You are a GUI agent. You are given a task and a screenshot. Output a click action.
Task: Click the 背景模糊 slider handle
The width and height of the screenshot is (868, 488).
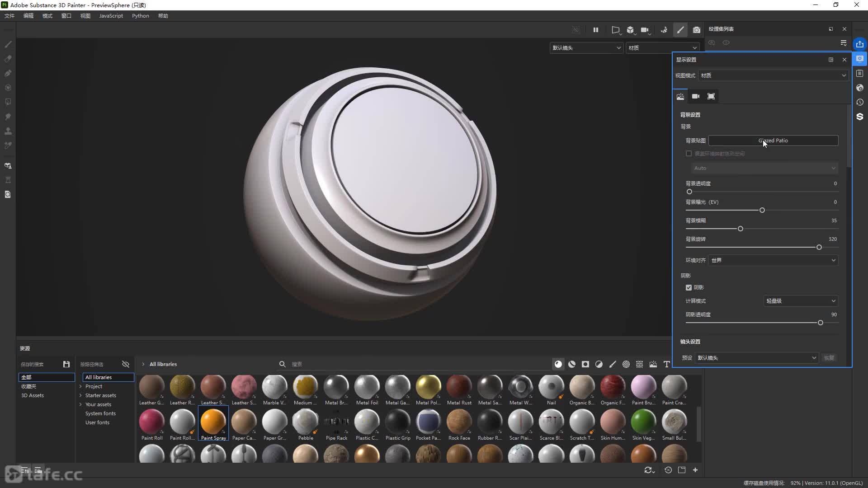(x=741, y=229)
